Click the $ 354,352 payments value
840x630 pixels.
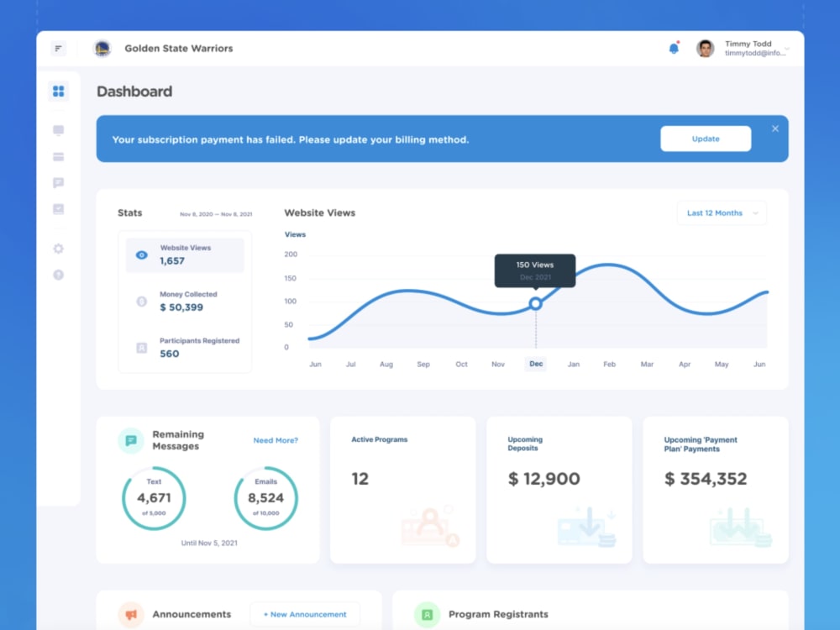pyautogui.click(x=706, y=479)
